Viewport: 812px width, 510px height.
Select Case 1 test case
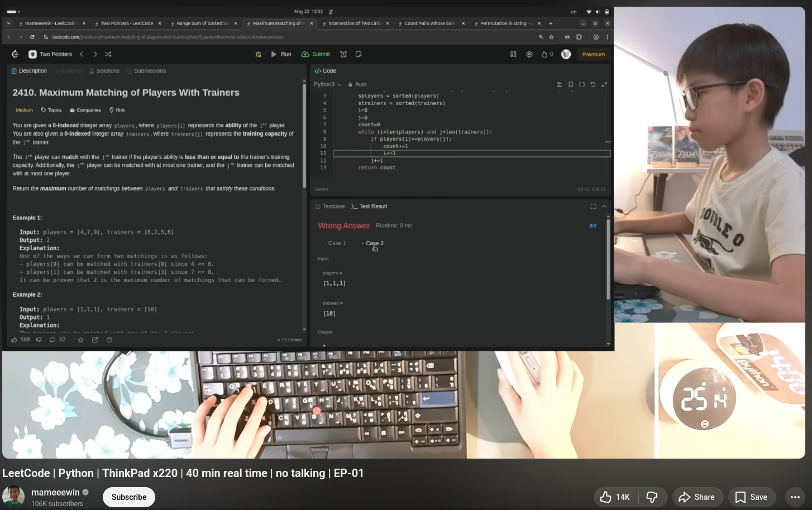pyautogui.click(x=337, y=244)
